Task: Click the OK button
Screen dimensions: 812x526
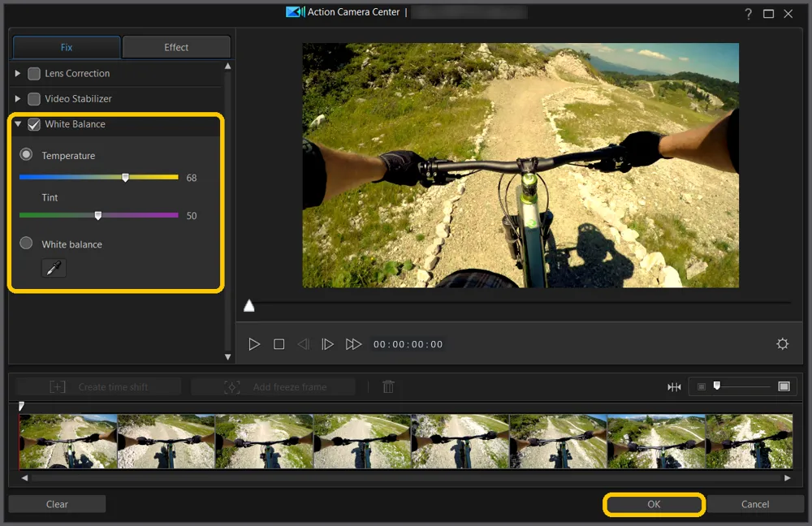Action: [654, 504]
